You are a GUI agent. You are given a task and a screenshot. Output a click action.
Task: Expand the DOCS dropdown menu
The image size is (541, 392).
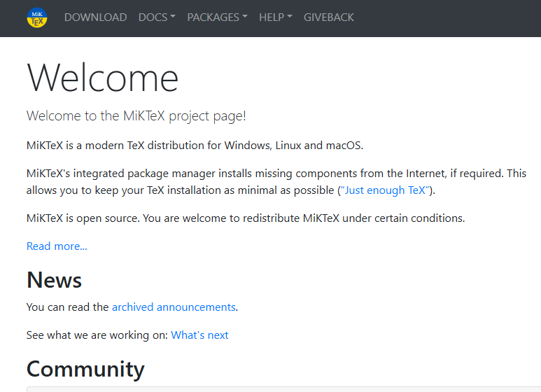click(x=157, y=17)
